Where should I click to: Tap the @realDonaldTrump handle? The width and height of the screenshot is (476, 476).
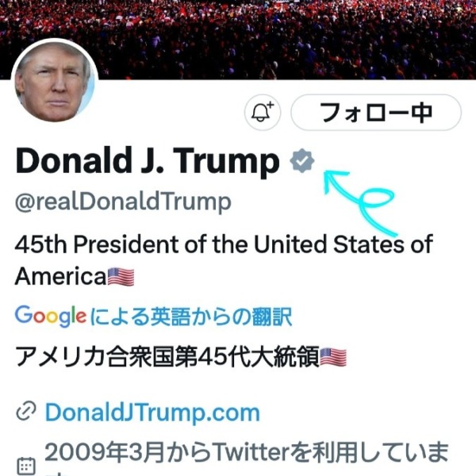pos(123,202)
